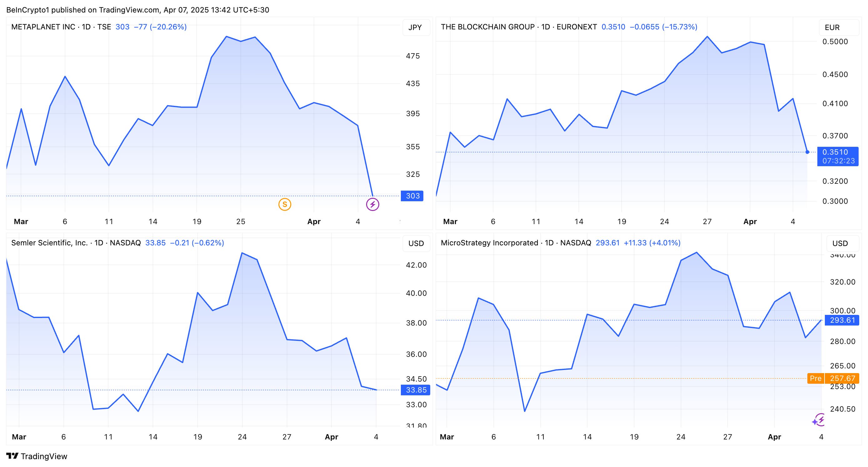Click the 0.3510 countdown price label
Screen dimensions: 868x467
[x=838, y=157]
